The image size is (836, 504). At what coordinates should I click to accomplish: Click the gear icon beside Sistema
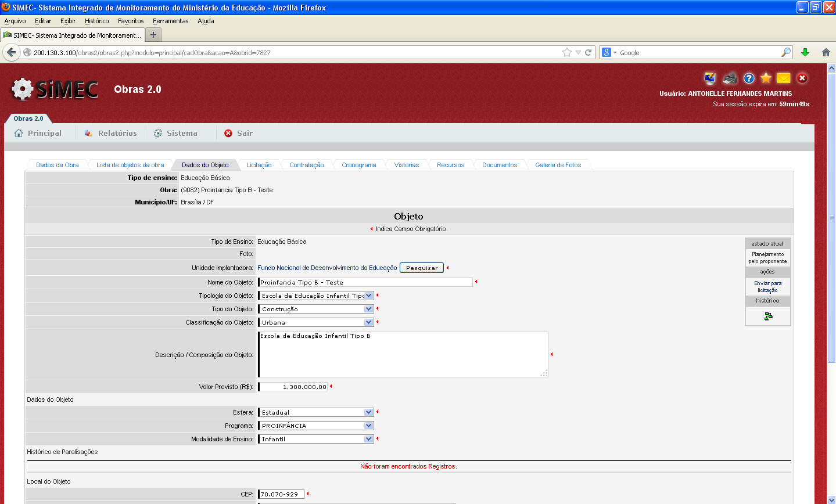pos(157,133)
